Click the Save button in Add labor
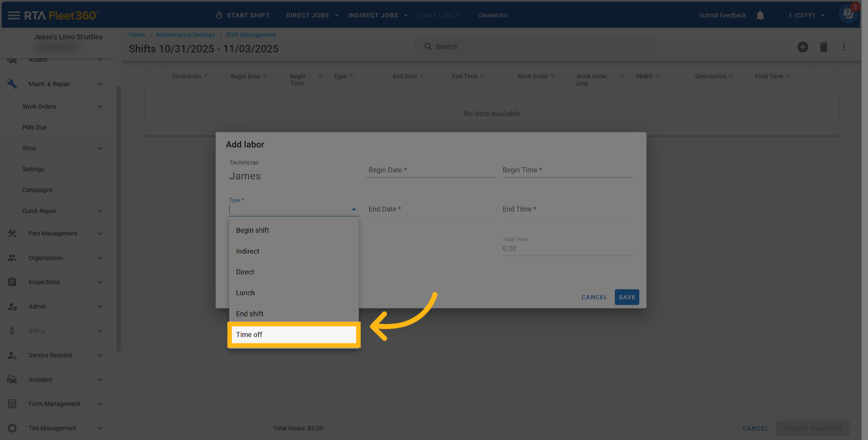 (x=627, y=297)
